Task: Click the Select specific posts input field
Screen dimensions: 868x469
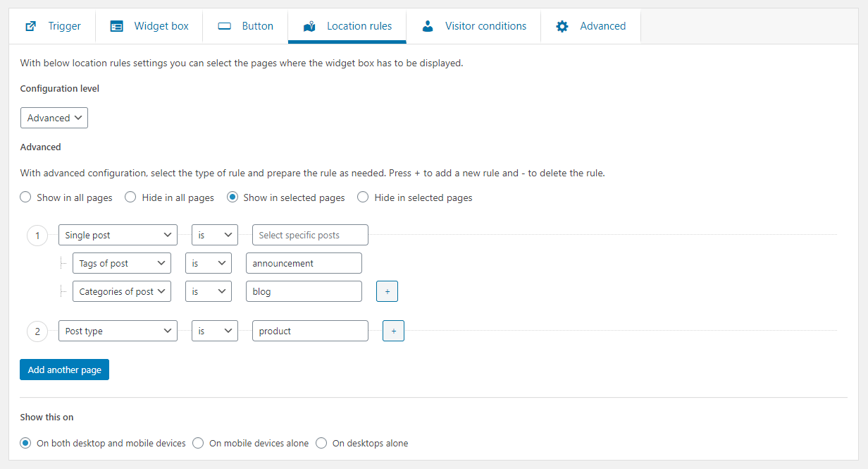Action: (x=310, y=235)
